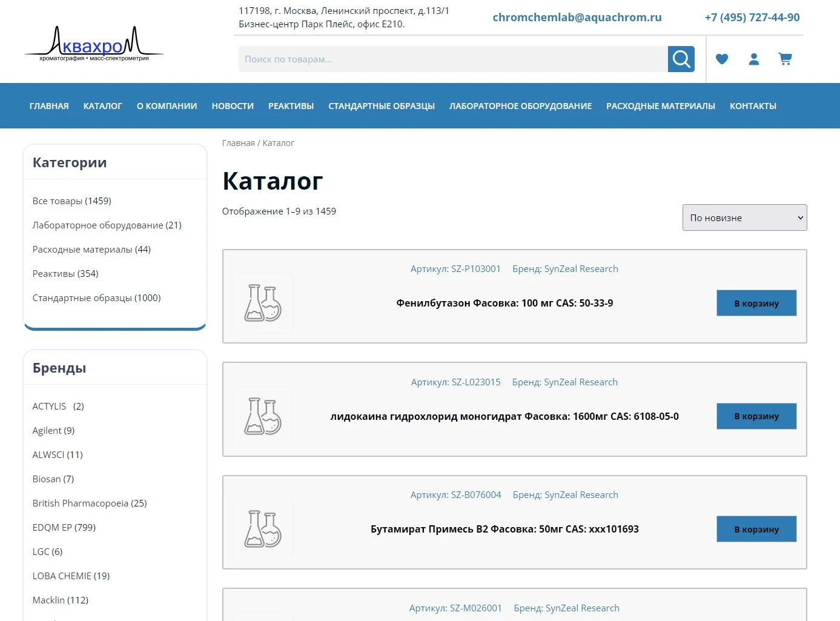The height and width of the screenshot is (621, 840).
Task: Open the user account icon
Action: click(x=753, y=59)
